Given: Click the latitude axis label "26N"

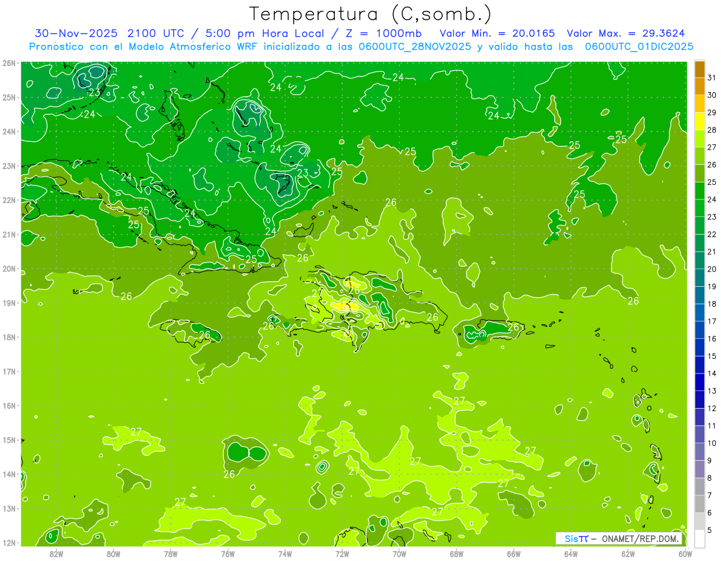Looking at the screenshot, I should [x=9, y=63].
